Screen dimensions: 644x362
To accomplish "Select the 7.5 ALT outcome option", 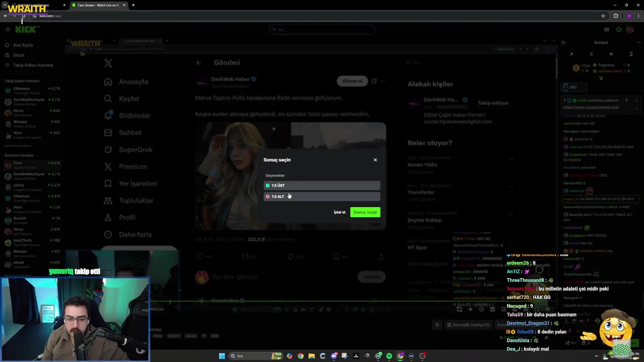I will point(322,197).
